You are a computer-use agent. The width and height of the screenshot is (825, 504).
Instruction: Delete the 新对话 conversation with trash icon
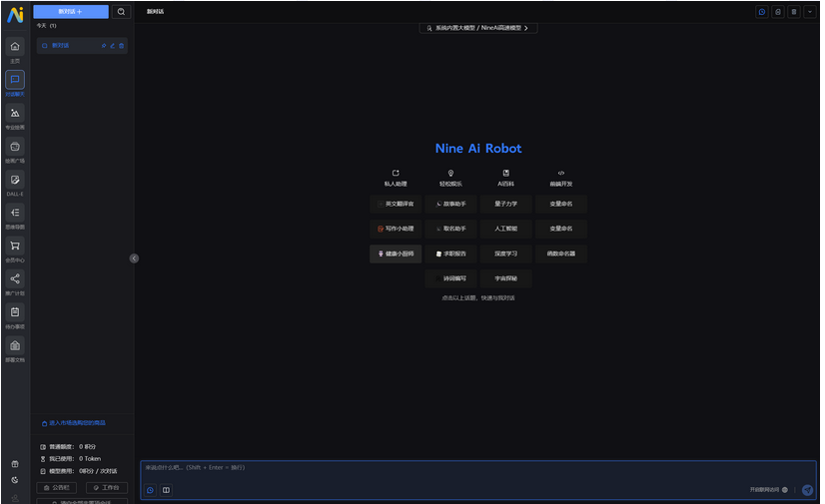coord(122,46)
